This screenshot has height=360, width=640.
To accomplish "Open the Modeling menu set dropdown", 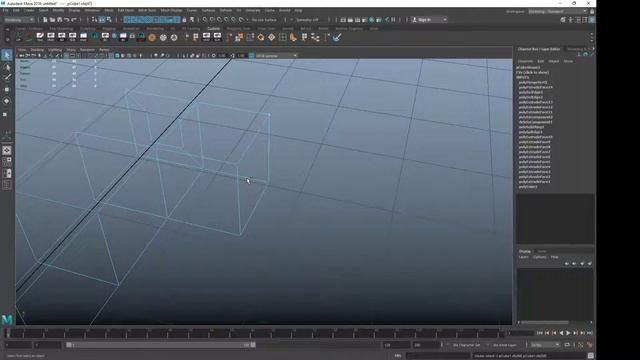I will click(19, 20).
